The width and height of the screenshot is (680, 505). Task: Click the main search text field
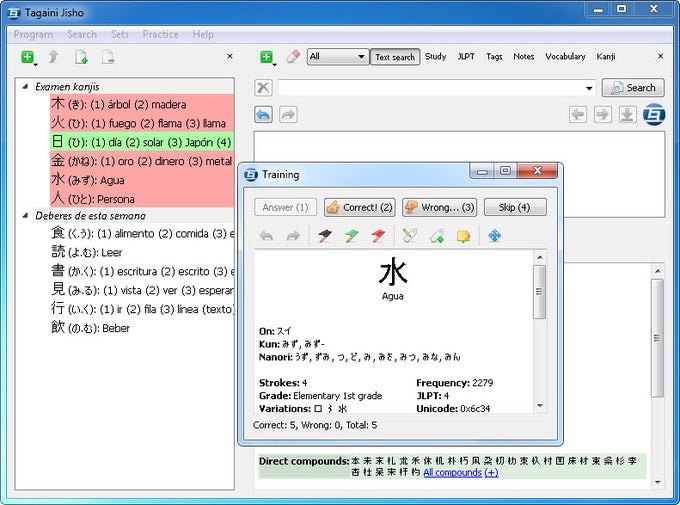pyautogui.click(x=437, y=88)
